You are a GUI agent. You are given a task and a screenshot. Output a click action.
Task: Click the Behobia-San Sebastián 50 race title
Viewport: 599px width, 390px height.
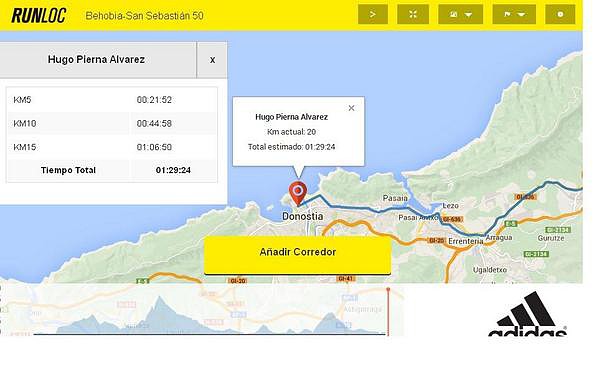(144, 16)
